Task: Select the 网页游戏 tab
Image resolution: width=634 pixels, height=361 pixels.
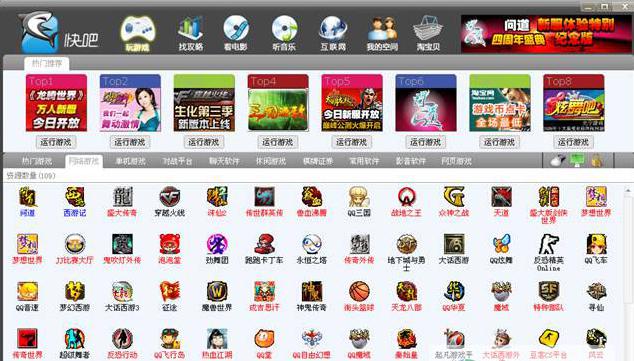Action: (456, 161)
